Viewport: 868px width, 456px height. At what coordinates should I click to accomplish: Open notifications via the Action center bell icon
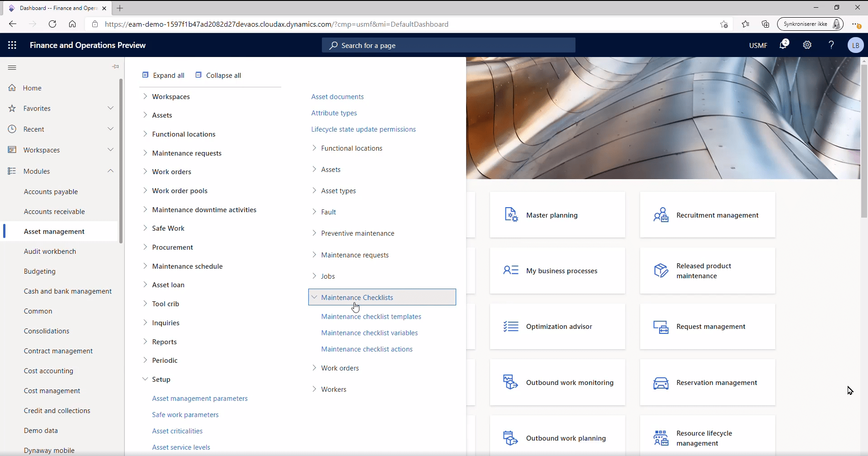784,45
